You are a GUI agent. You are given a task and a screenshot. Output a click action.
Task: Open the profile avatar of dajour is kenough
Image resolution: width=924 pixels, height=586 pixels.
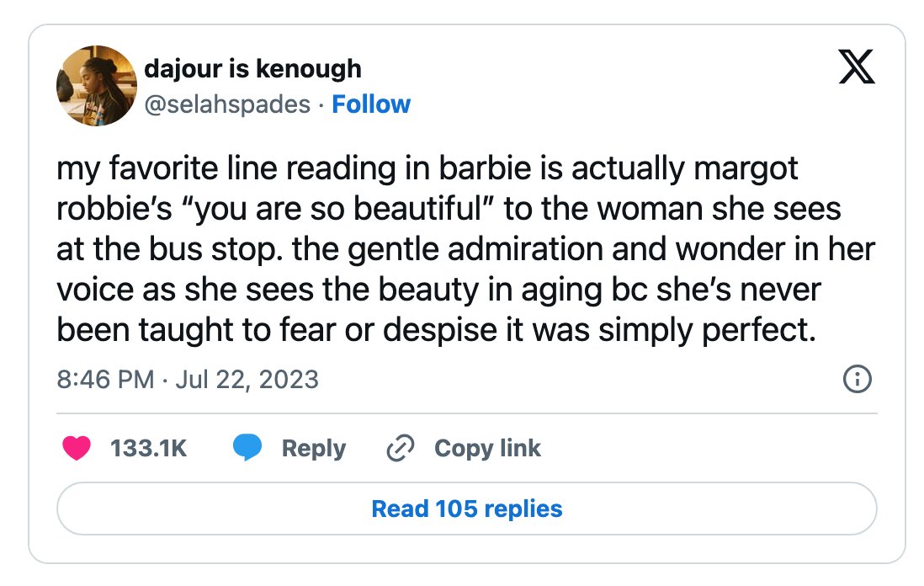pos(96,86)
